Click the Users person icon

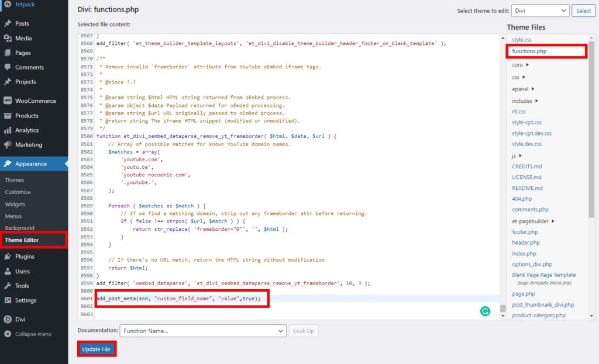pos(7,271)
